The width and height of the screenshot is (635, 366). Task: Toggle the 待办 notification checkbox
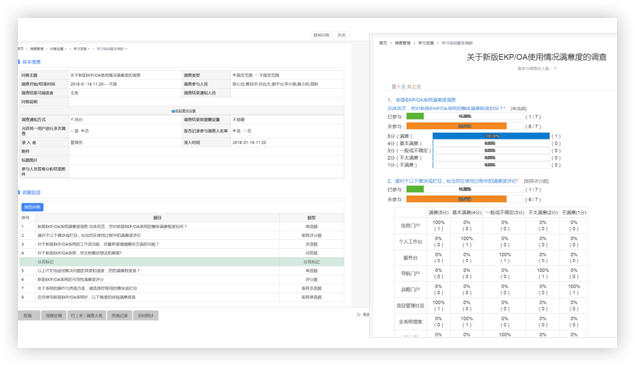coord(72,120)
